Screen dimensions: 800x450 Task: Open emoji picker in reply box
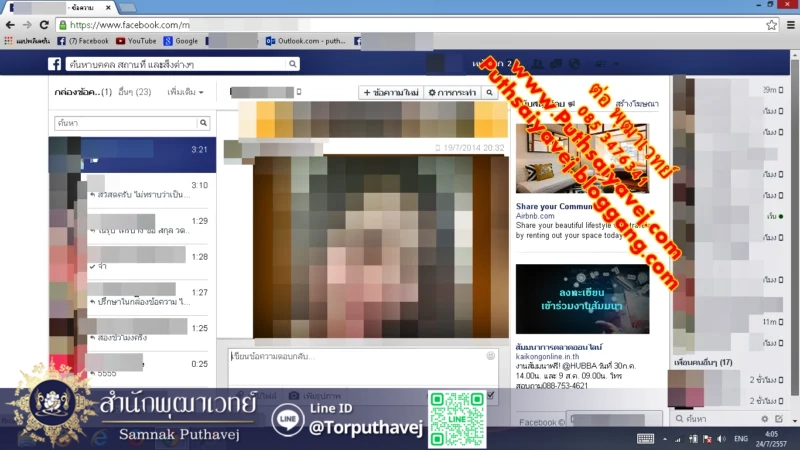[490, 356]
